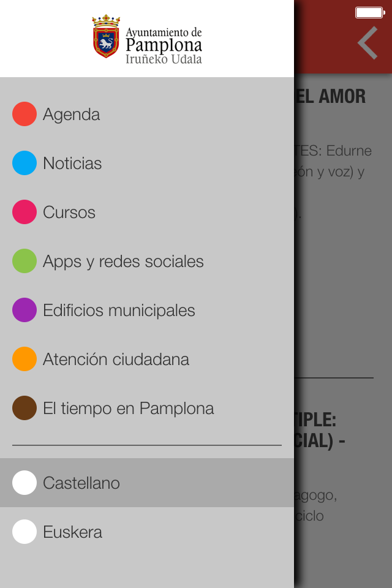392x588 pixels.
Task: Click the blue Noticias circle icon
Action: [x=24, y=163]
